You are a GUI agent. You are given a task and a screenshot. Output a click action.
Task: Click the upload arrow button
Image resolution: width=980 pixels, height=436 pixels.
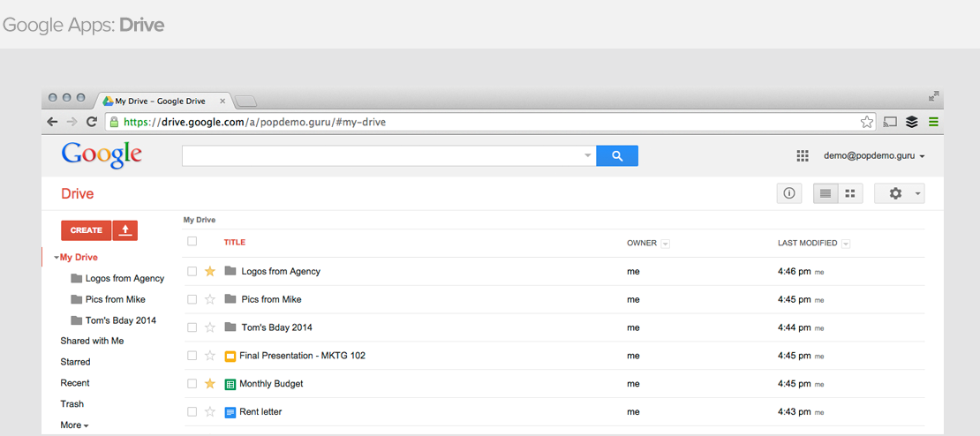click(x=125, y=229)
